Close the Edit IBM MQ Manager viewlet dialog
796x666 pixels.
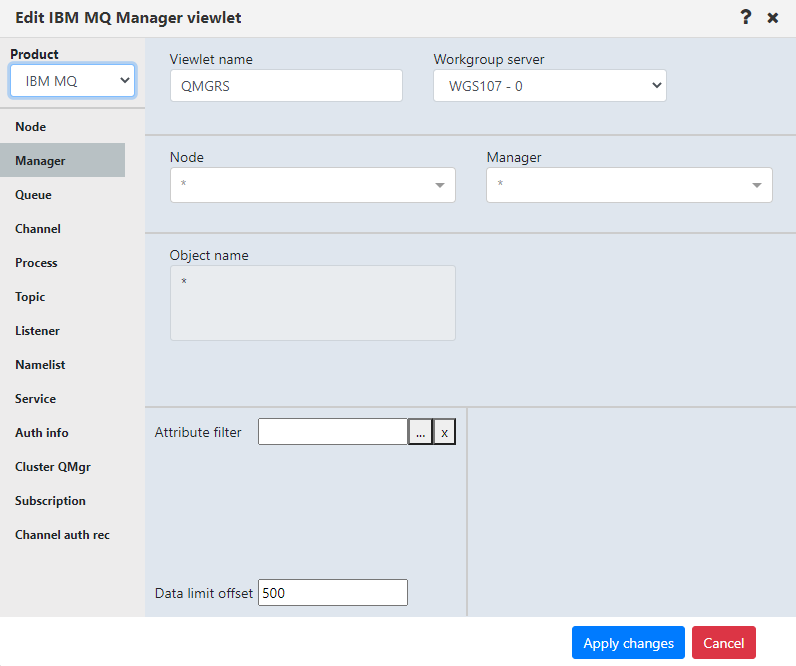click(x=773, y=18)
